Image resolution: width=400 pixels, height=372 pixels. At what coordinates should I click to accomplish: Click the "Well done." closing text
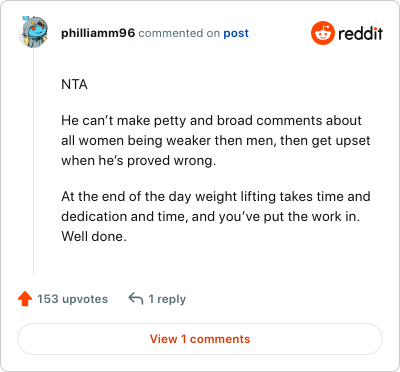[94, 237]
